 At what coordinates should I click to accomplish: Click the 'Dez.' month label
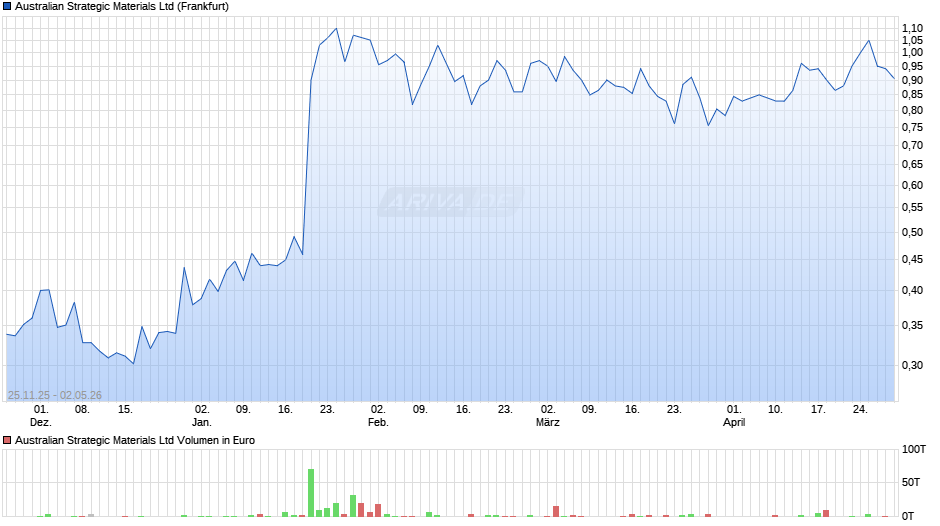click(x=41, y=422)
